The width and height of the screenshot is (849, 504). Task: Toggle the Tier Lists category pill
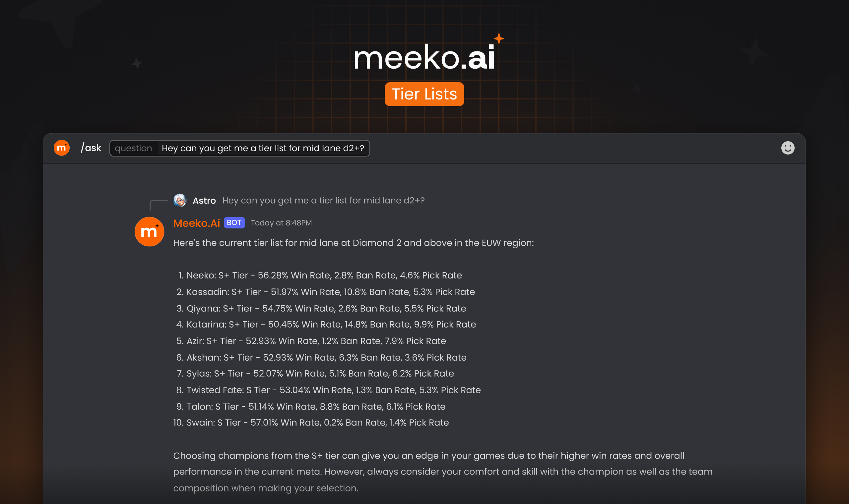pos(424,94)
